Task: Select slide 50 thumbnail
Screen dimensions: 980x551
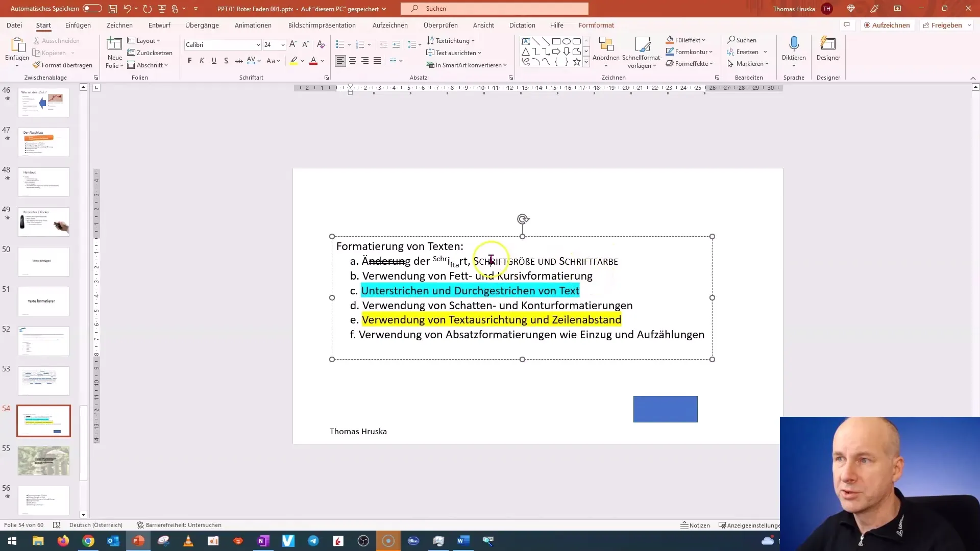Action: click(43, 262)
